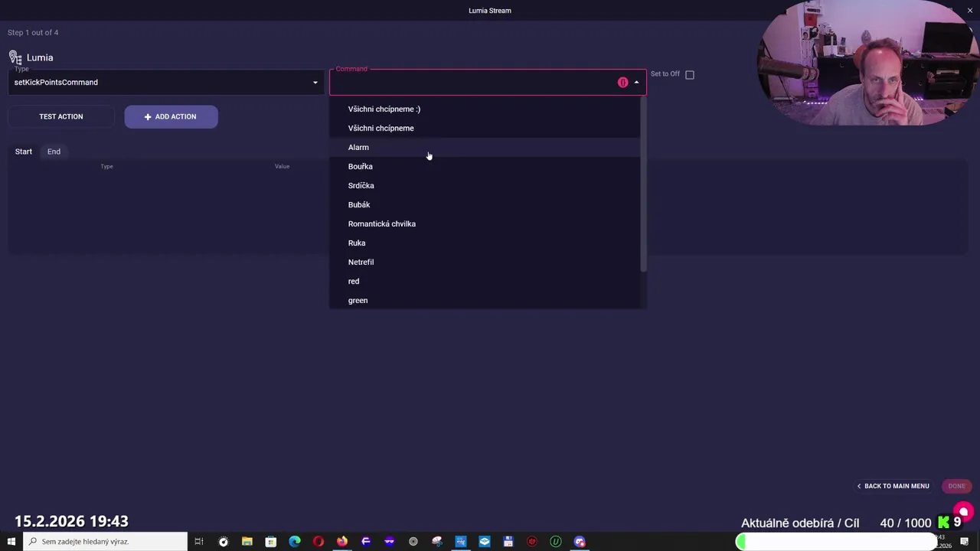Choose the Bouřka command option
The height and width of the screenshot is (551, 980).
(x=485, y=166)
